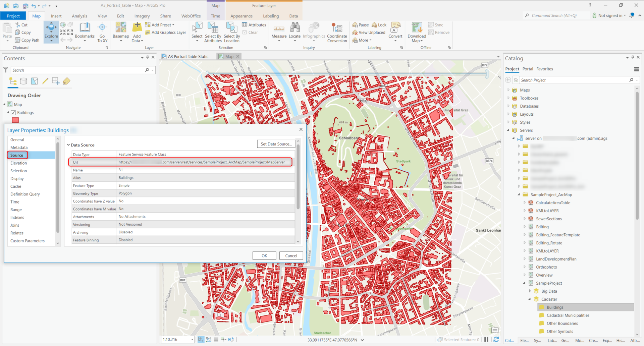Screen dimensions: 644x346
Task: Select the Measure tool
Action: 279,30
